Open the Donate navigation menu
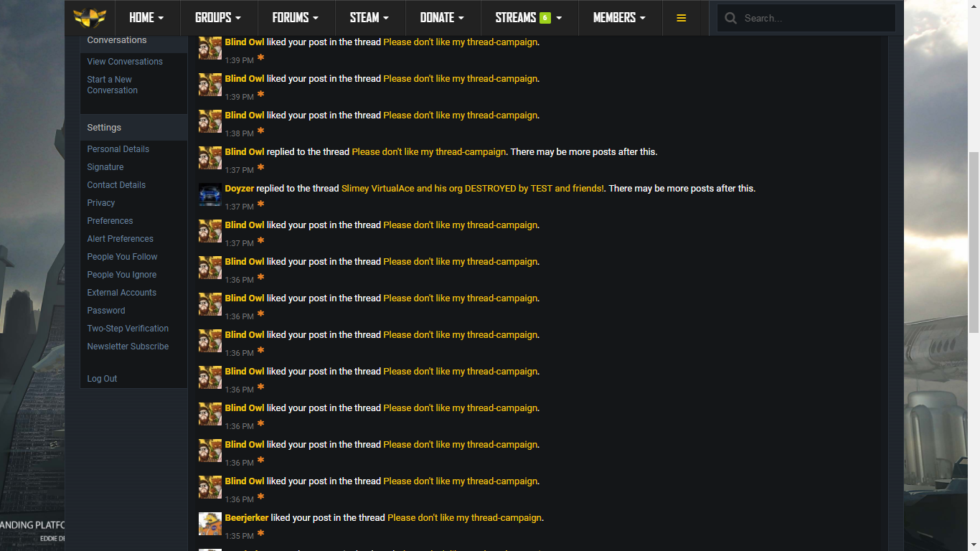The height and width of the screenshot is (551, 980). [441, 18]
